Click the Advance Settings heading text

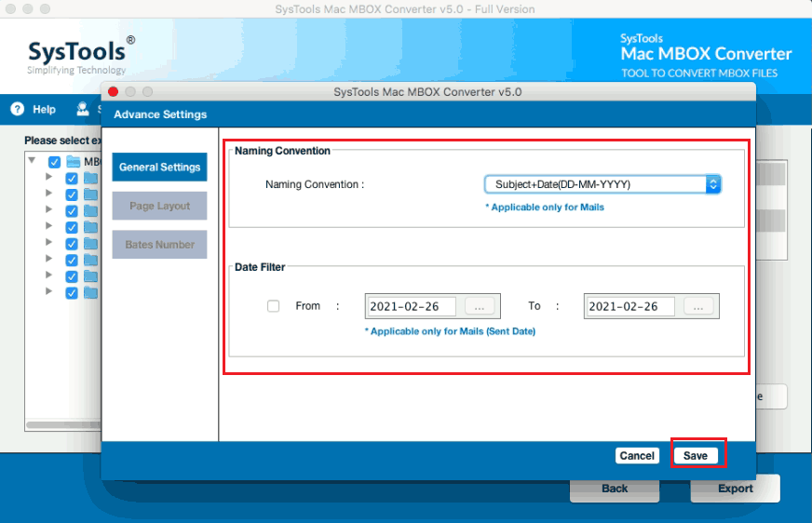tap(160, 114)
